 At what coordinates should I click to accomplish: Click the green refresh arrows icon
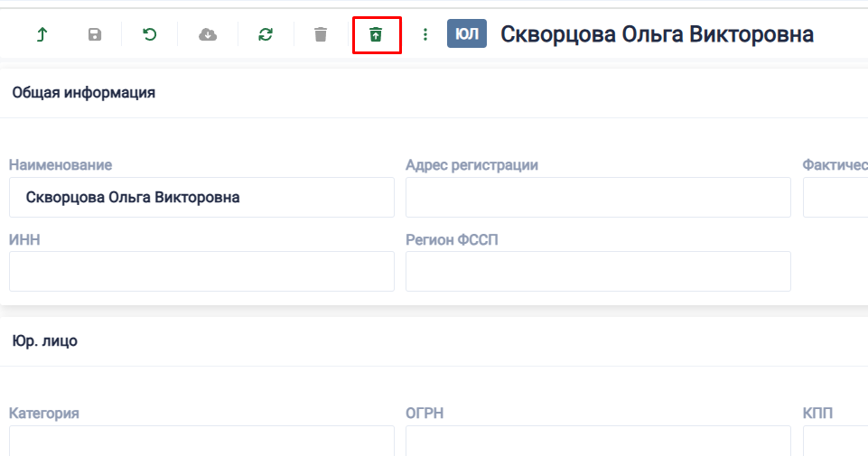point(266,34)
